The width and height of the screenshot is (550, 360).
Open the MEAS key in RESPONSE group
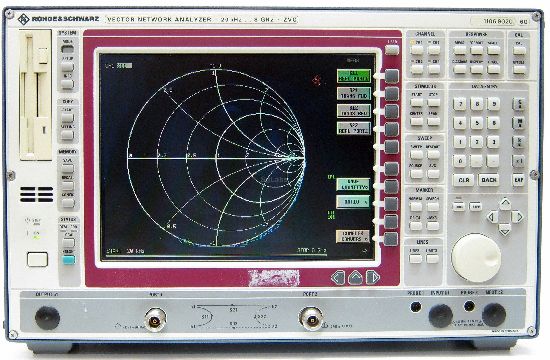pyautogui.click(x=460, y=50)
